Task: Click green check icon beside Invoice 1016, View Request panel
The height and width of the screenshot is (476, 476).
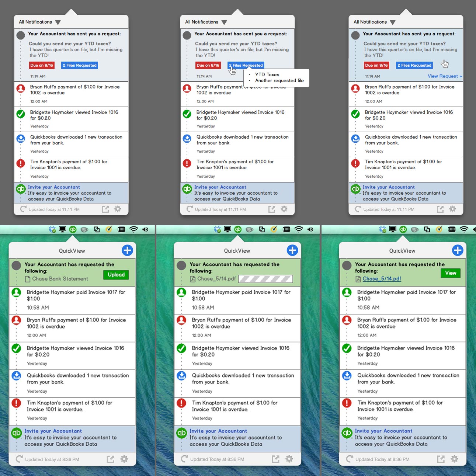Action: coord(355,114)
